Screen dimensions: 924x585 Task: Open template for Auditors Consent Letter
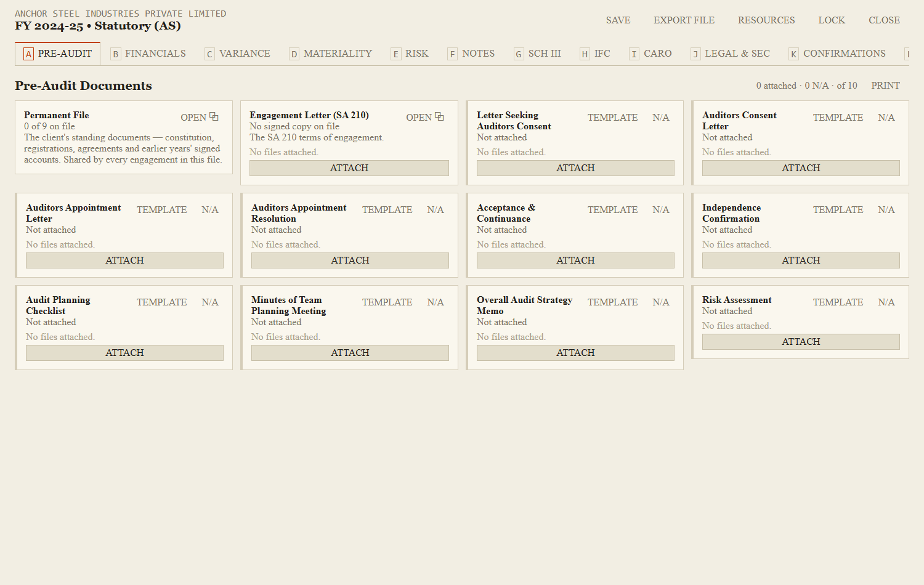pos(838,118)
